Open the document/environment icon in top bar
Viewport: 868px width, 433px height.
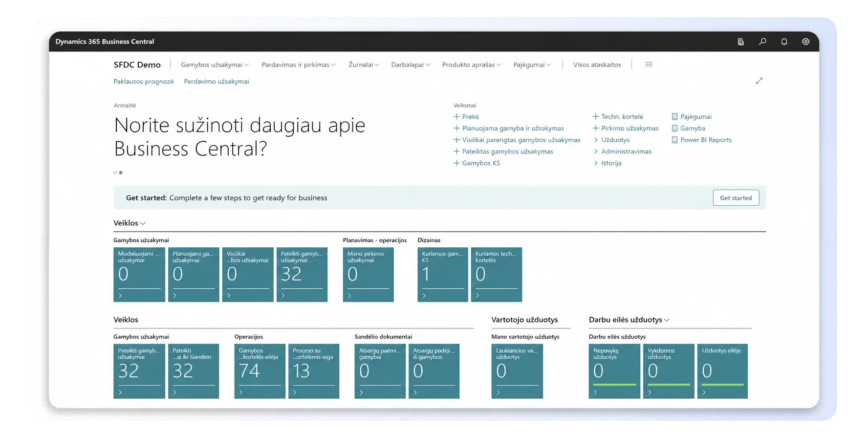tap(741, 42)
